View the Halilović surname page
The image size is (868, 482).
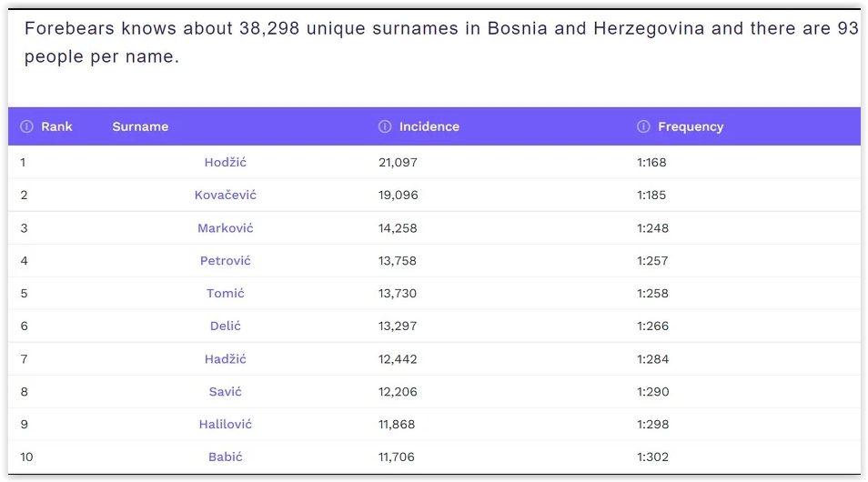(226, 424)
